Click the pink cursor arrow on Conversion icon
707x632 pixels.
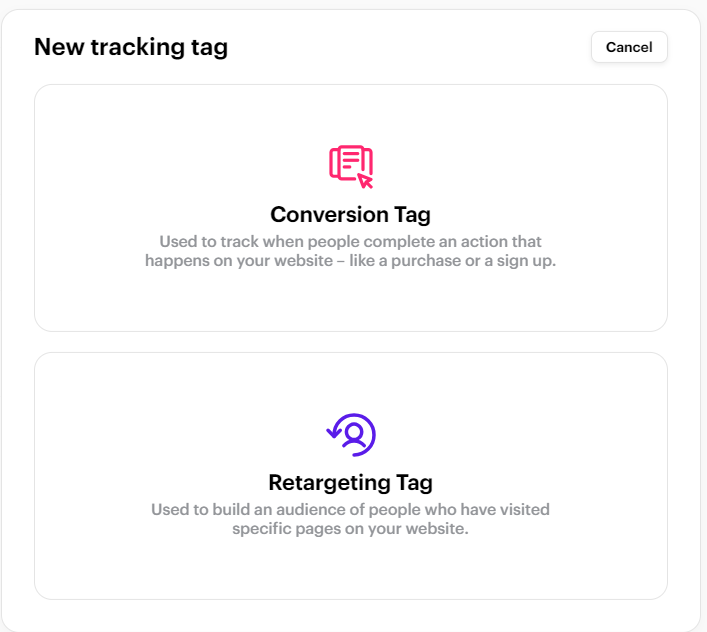365,181
